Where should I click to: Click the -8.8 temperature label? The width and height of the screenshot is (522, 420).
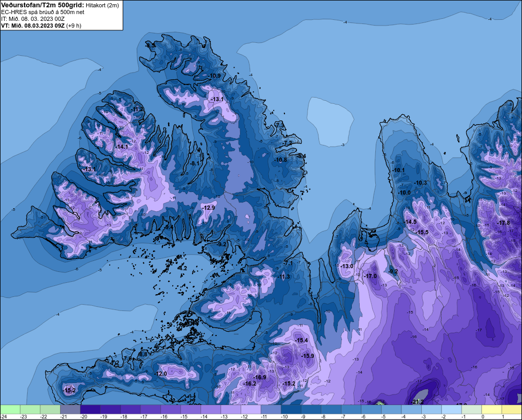click(x=143, y=355)
